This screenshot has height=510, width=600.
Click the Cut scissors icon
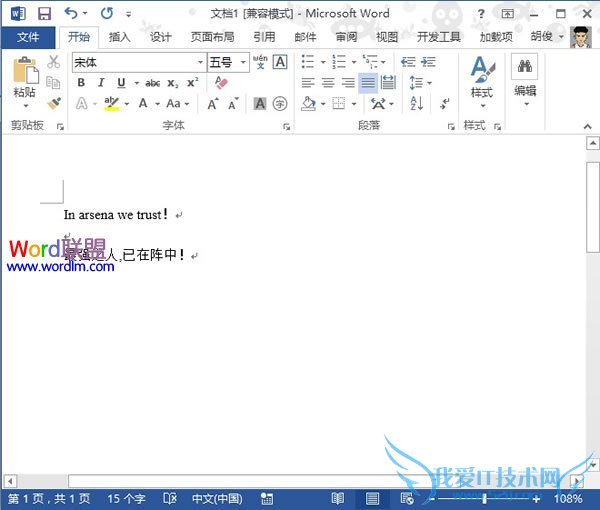(54, 62)
